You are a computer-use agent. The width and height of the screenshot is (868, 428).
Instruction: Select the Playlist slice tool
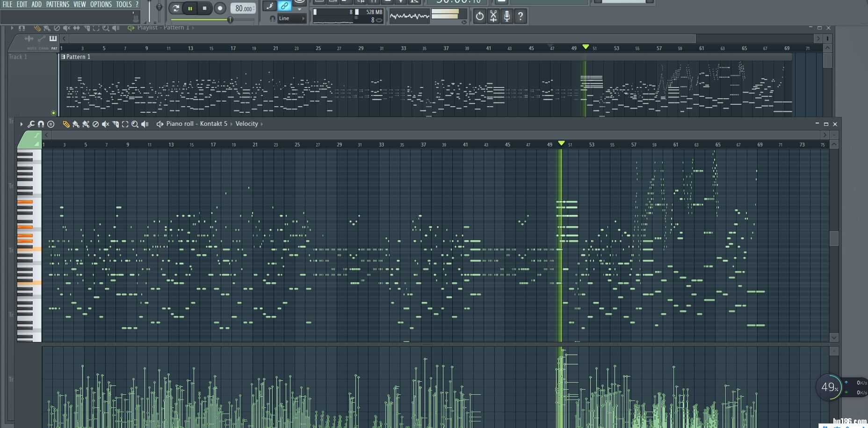87,28
